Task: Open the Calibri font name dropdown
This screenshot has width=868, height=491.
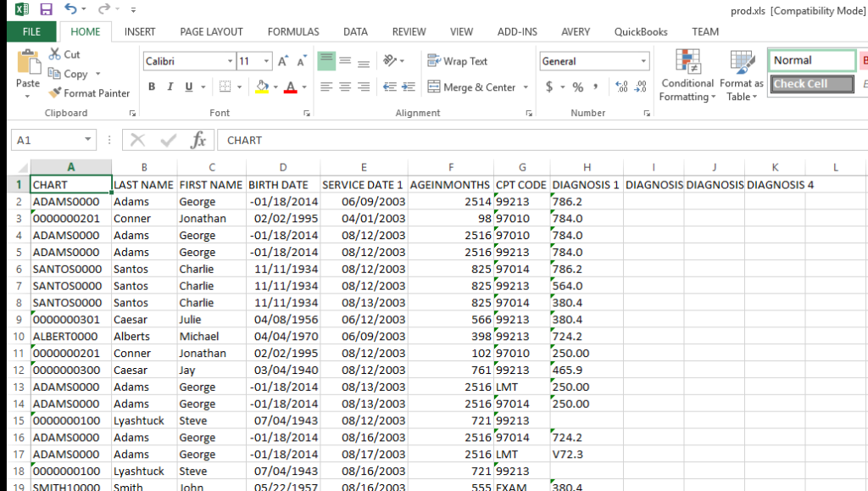Action: 230,61
